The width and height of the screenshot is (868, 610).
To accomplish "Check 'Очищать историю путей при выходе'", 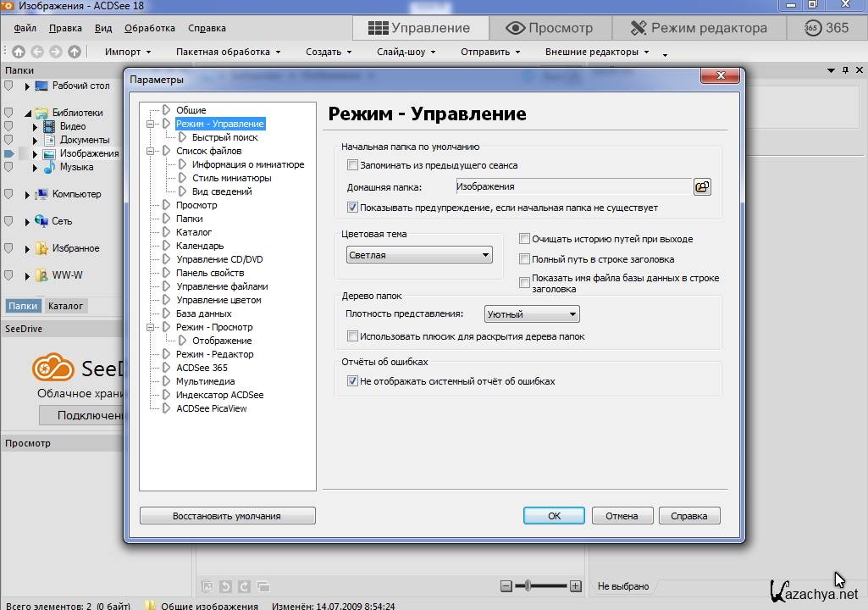I will (x=525, y=239).
